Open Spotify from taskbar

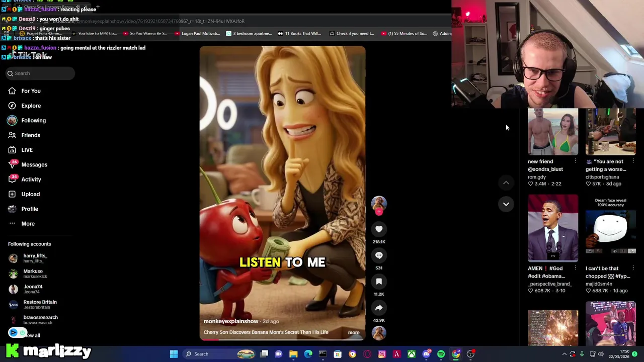click(441, 354)
